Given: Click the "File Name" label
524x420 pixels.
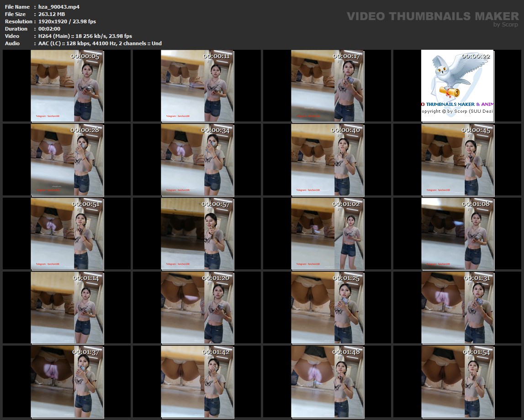Looking at the screenshot, I should 17,7.
